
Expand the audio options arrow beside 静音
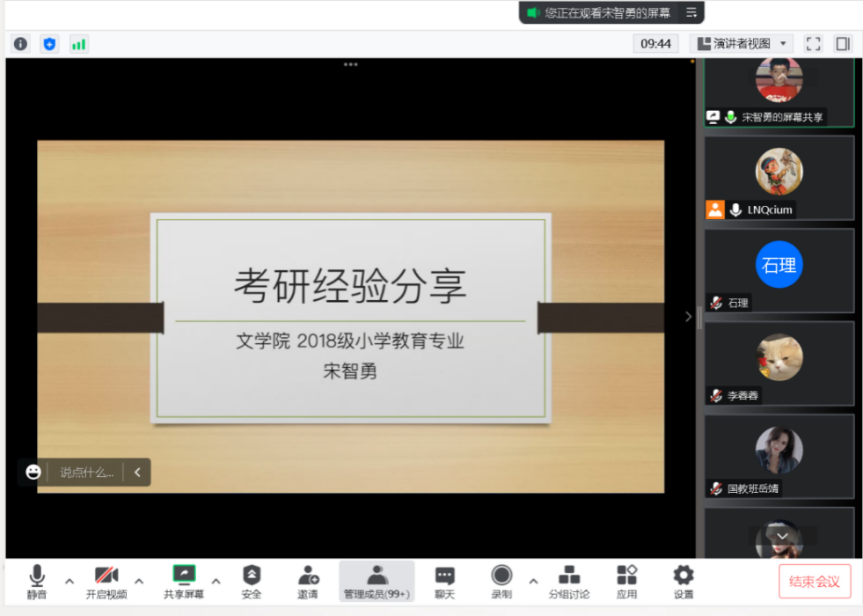click(x=69, y=581)
